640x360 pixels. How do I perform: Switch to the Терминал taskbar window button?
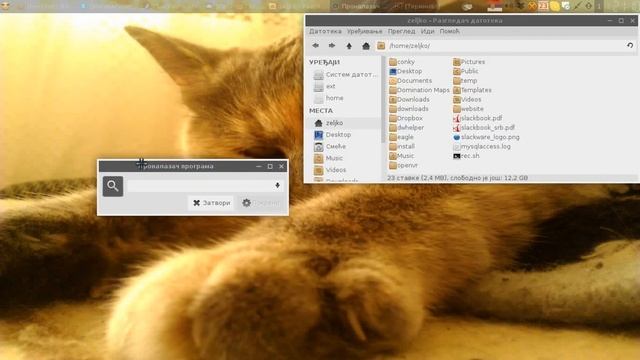tap(414, 6)
